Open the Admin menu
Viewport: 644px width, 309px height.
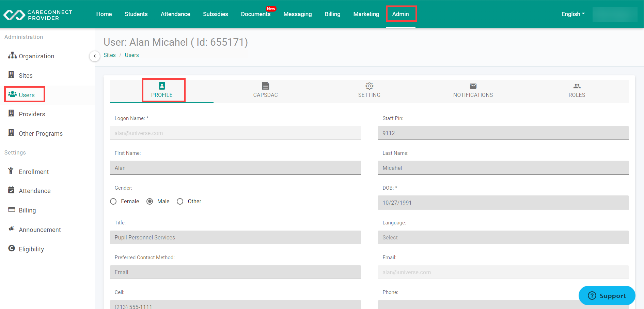click(400, 14)
